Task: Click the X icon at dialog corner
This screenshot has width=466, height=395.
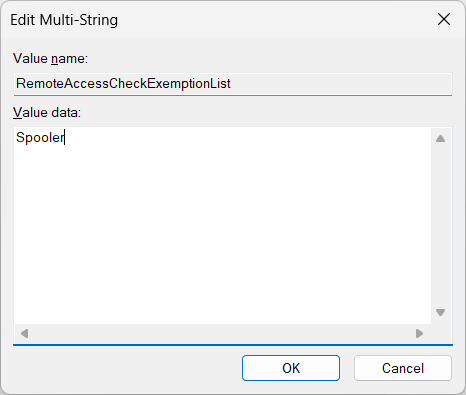Action: [x=444, y=19]
